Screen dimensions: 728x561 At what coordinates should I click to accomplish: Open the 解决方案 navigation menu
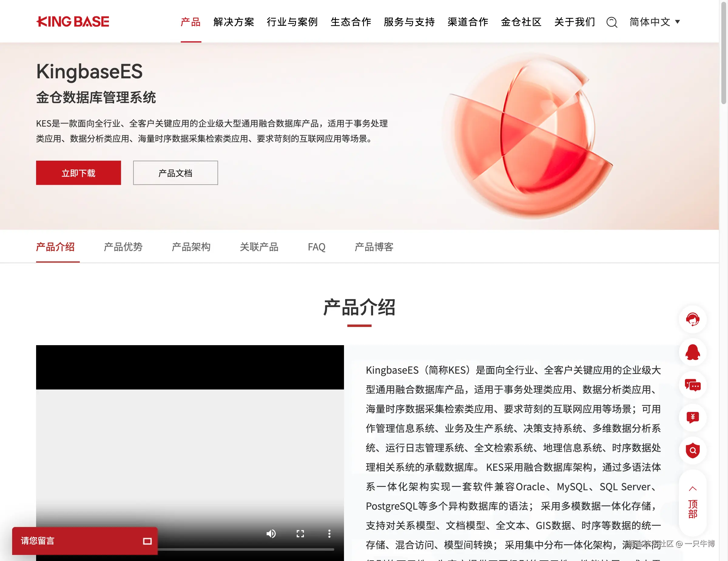234,22
